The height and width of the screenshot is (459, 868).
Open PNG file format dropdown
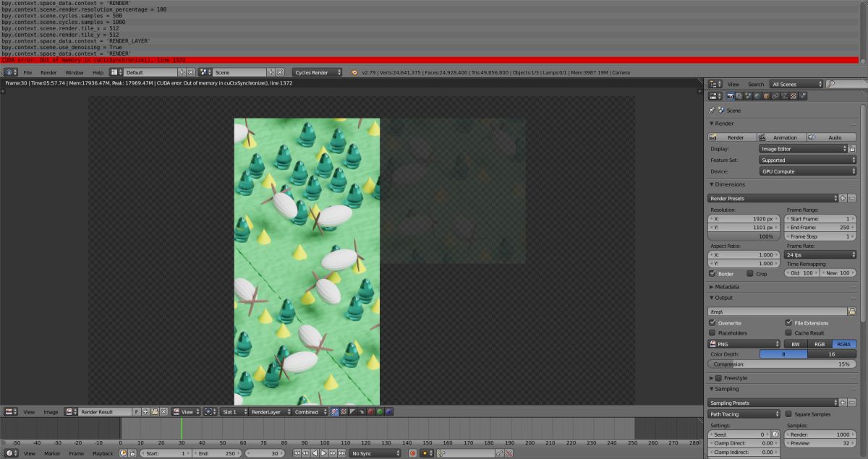tap(744, 344)
